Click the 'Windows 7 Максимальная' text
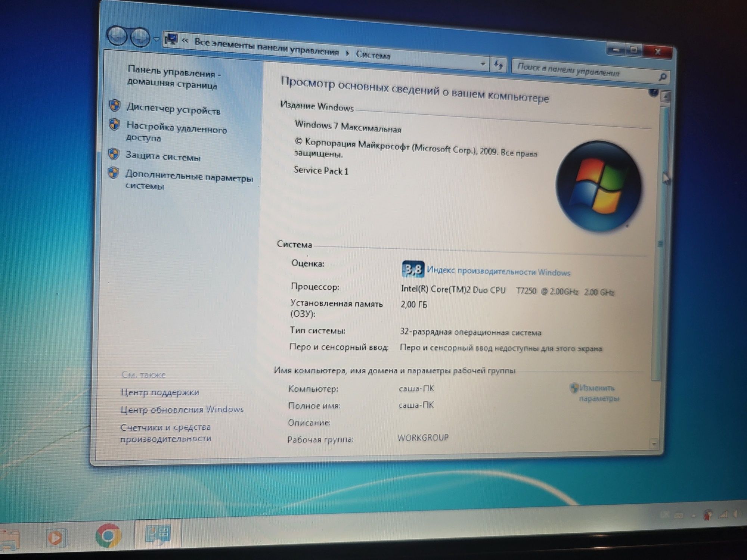747x560 pixels. (348, 127)
